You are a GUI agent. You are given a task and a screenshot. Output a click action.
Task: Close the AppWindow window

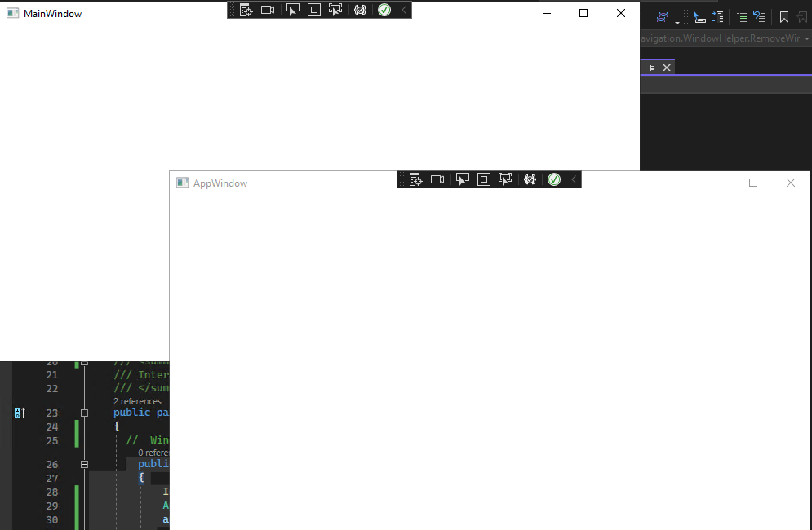pyautogui.click(x=791, y=183)
